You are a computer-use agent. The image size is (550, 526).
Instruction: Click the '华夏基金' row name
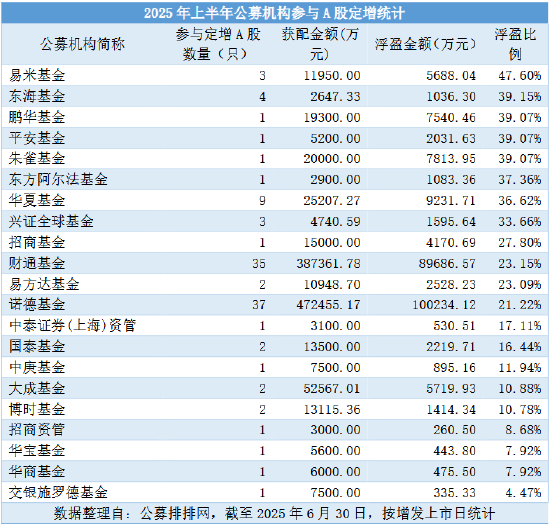[37, 201]
